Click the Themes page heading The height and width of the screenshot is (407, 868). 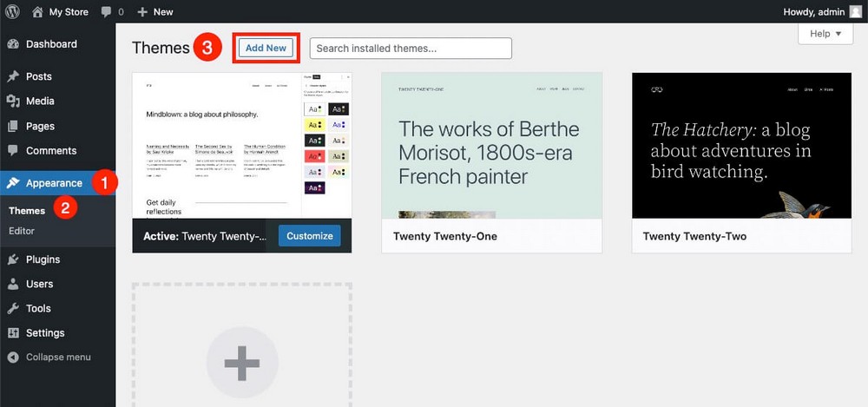coord(161,49)
